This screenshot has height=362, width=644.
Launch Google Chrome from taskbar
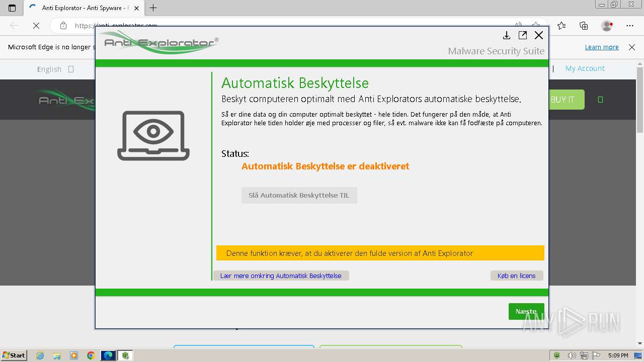tap(91, 355)
